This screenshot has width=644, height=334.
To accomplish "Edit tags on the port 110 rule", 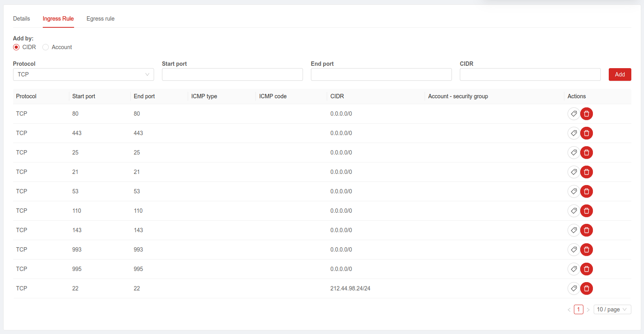I will coord(574,211).
